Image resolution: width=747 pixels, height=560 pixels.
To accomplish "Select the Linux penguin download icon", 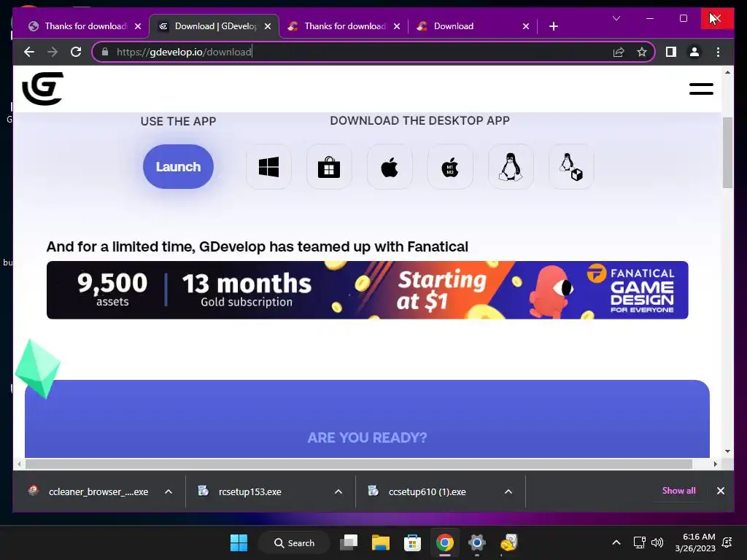I will (x=511, y=167).
